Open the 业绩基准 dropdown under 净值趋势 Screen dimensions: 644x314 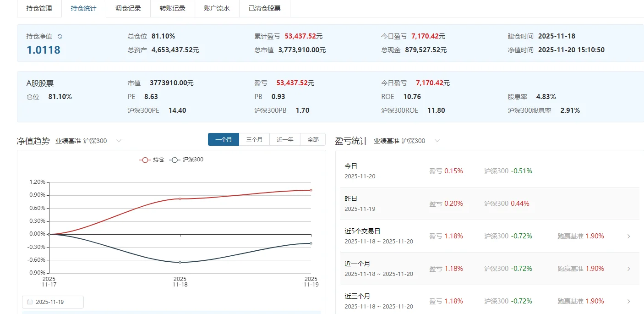click(118, 141)
